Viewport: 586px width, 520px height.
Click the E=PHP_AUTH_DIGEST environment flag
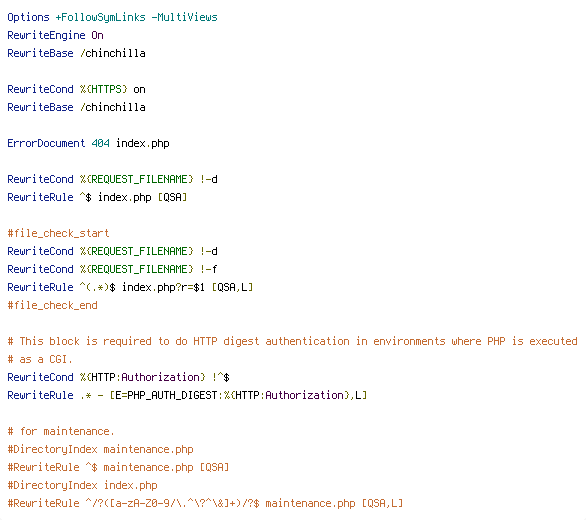click(166, 395)
